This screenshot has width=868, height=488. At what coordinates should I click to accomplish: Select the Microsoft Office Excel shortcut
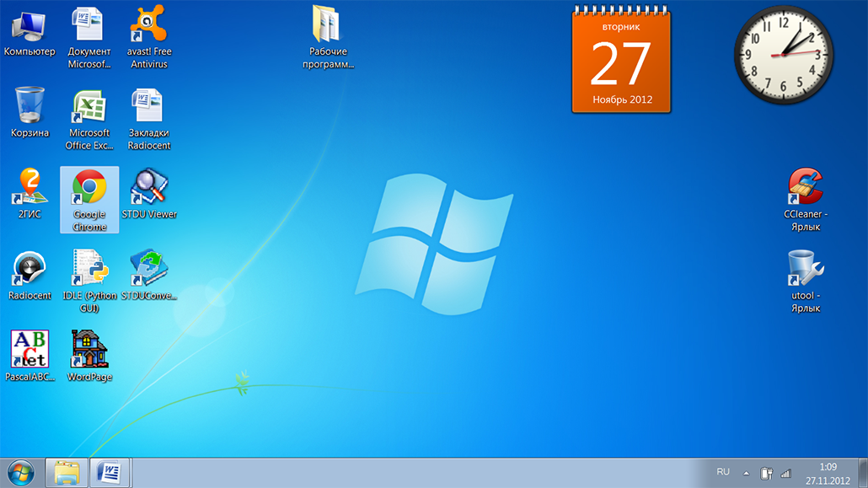pyautogui.click(x=89, y=119)
